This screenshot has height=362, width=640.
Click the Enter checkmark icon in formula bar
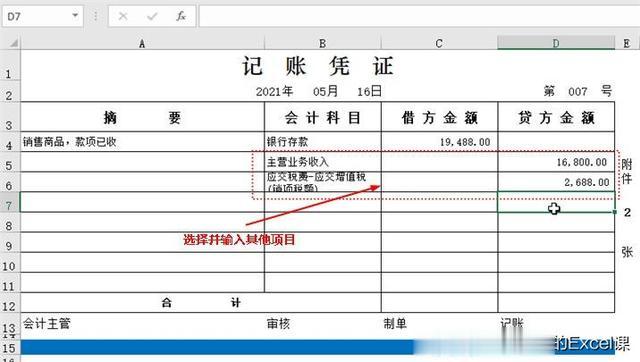click(x=152, y=16)
